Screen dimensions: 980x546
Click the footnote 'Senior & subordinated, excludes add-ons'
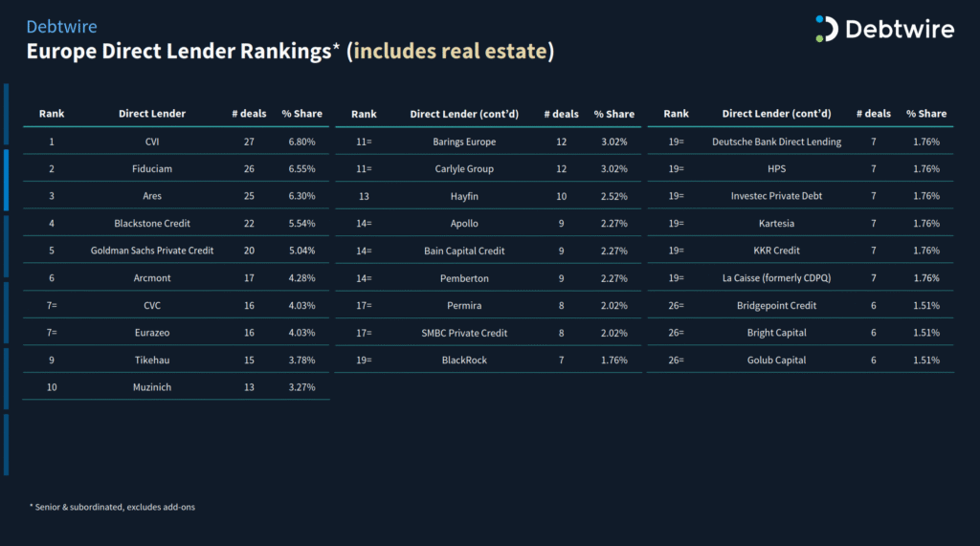(115, 507)
